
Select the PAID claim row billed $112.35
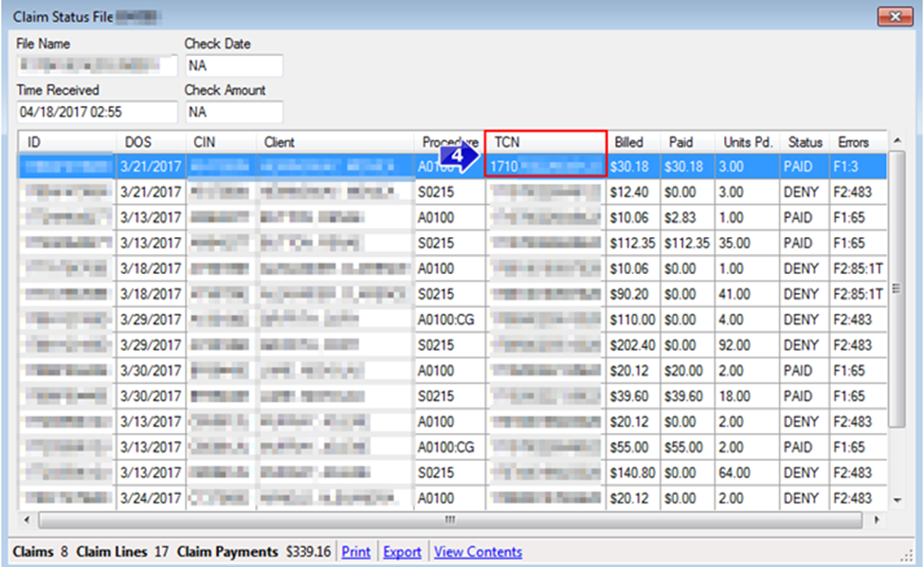coord(379,243)
